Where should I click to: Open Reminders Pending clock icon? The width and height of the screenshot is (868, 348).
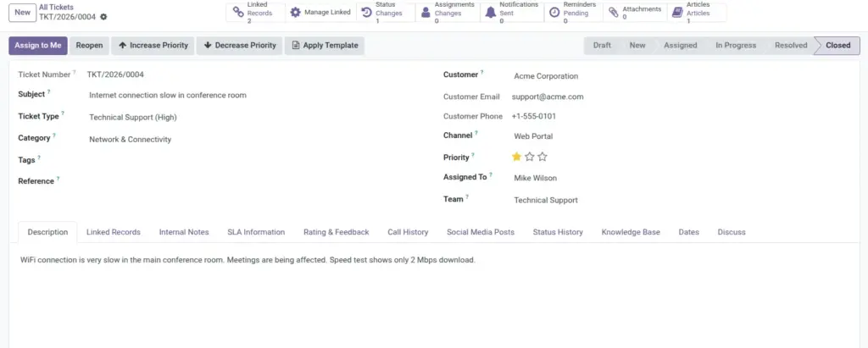click(554, 12)
